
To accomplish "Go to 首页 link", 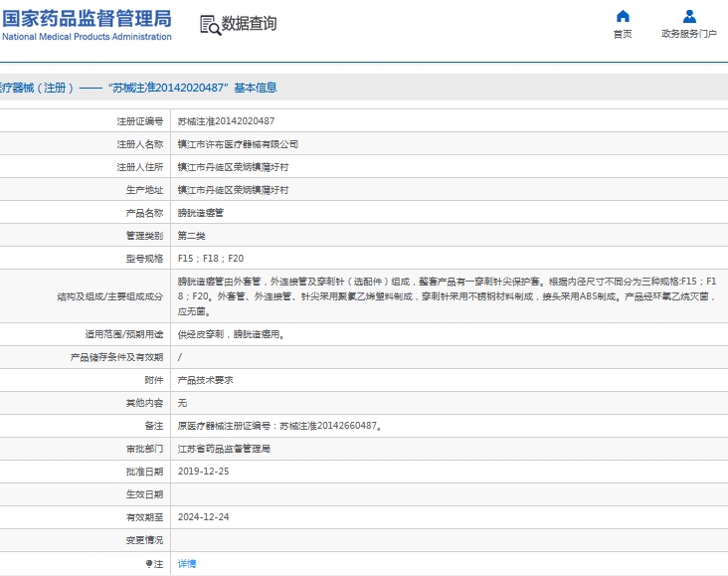I will coord(623,34).
